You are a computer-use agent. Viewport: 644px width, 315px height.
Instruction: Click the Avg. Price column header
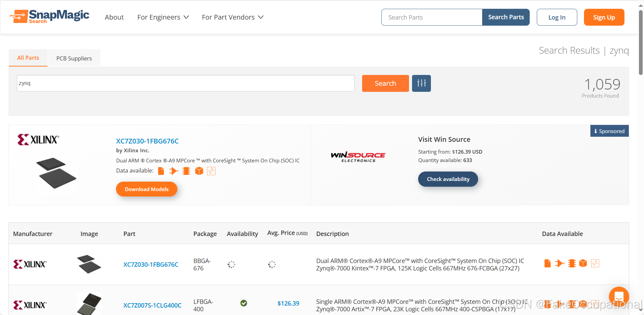(x=288, y=233)
